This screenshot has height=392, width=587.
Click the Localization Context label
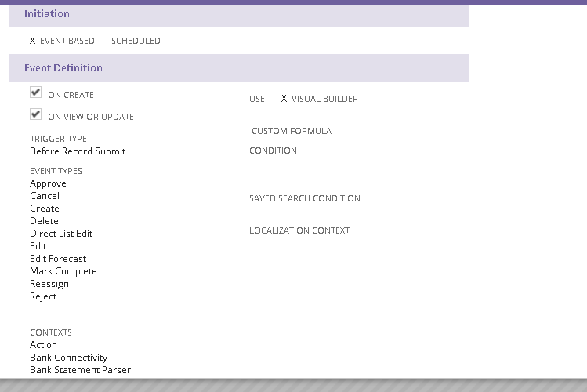click(299, 230)
